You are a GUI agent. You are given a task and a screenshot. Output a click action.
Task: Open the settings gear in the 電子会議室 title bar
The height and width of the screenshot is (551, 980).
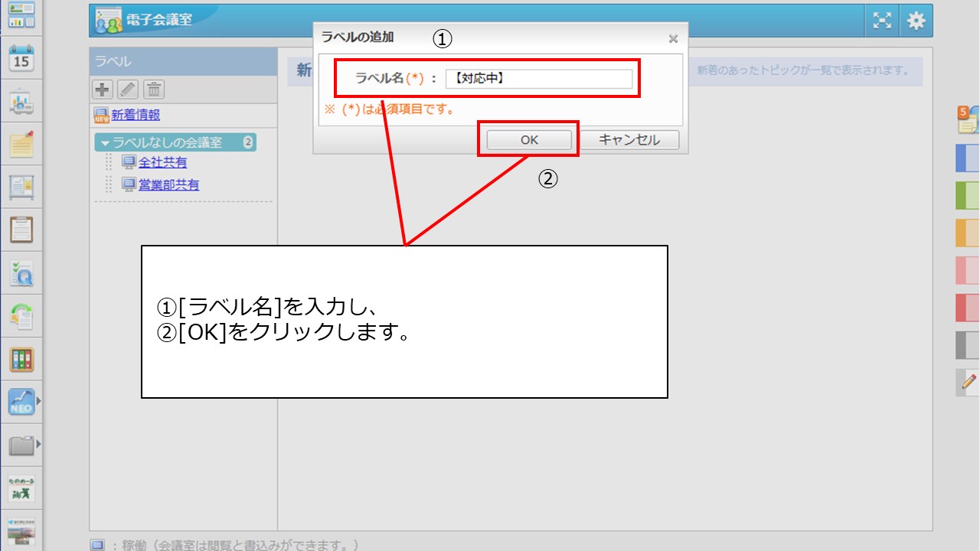(916, 21)
